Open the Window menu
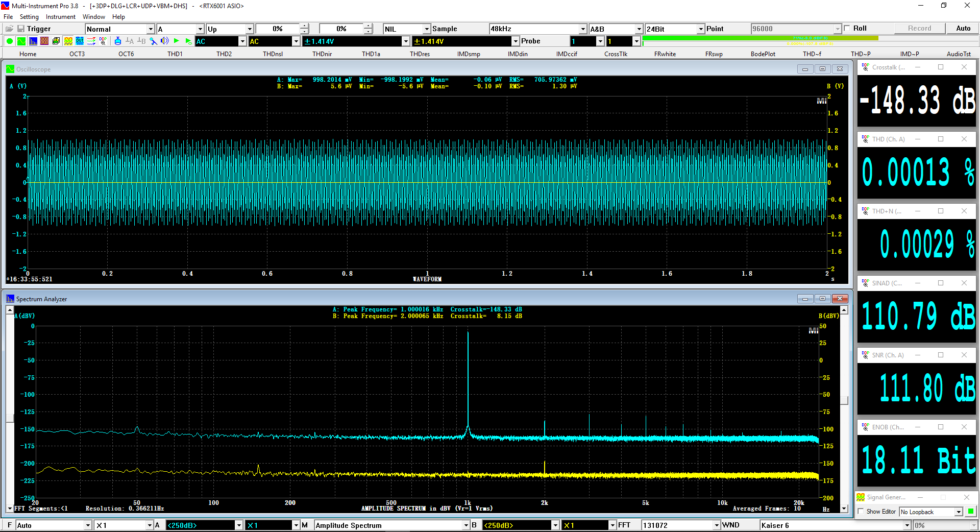980x532 pixels. (94, 17)
